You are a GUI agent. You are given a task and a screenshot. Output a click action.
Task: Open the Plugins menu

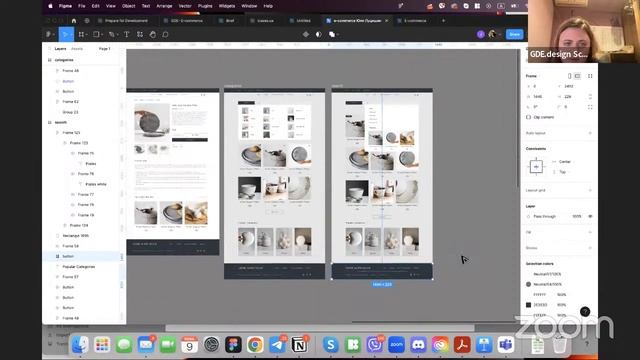tap(205, 6)
